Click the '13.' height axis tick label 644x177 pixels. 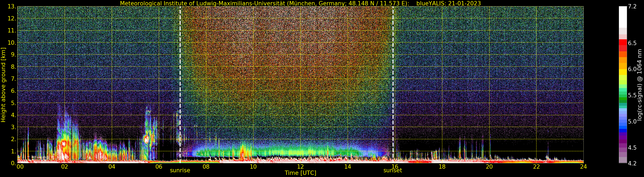12,6
